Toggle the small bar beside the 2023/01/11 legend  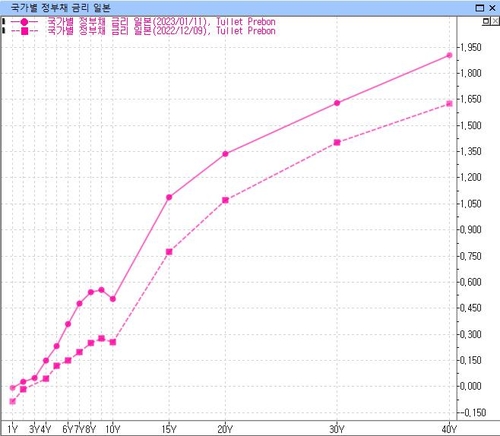(x=3, y=22)
